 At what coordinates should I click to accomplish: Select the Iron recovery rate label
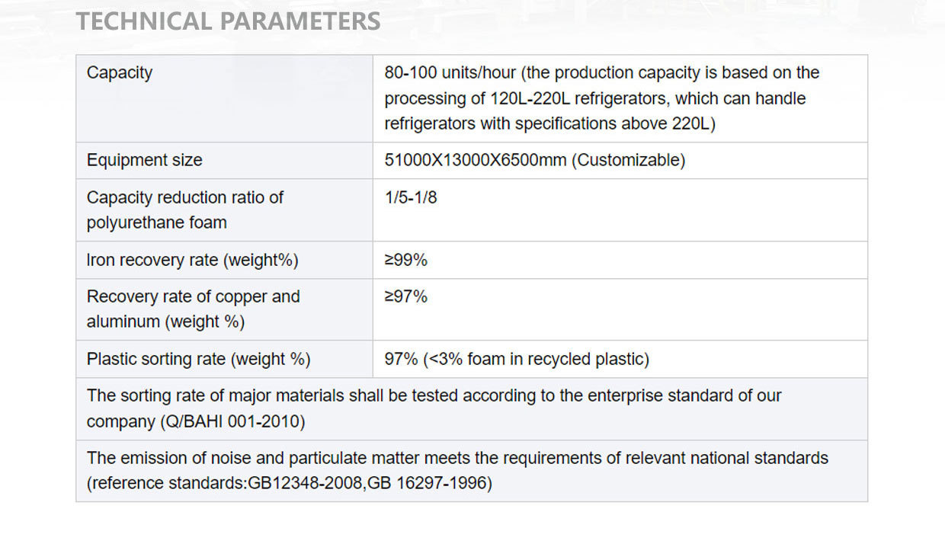pyautogui.click(x=193, y=261)
